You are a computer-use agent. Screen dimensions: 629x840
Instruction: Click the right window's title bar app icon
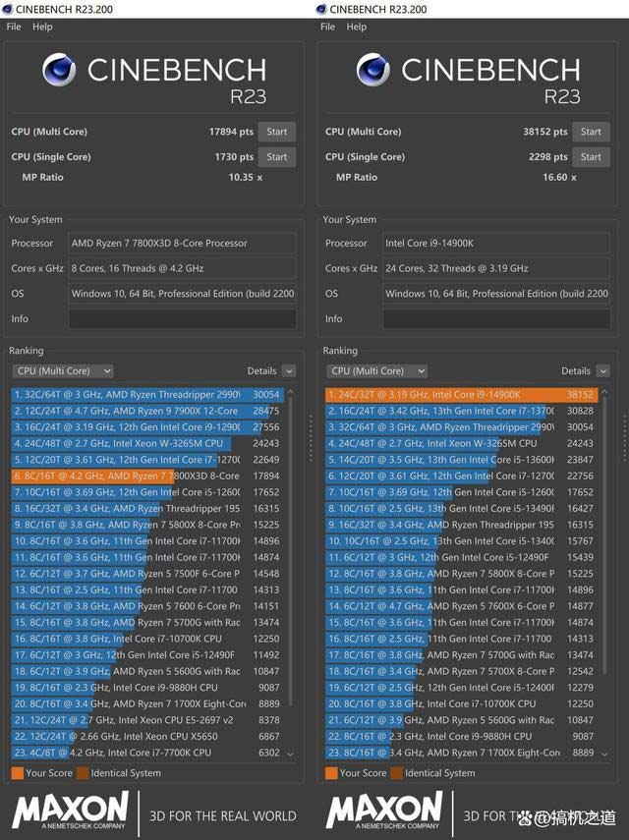pyautogui.click(x=321, y=9)
